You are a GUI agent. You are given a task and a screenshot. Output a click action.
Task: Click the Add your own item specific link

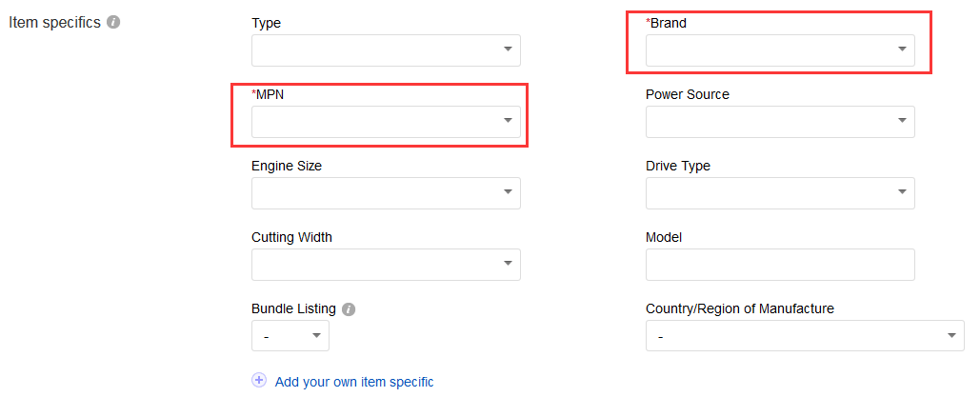tap(353, 382)
